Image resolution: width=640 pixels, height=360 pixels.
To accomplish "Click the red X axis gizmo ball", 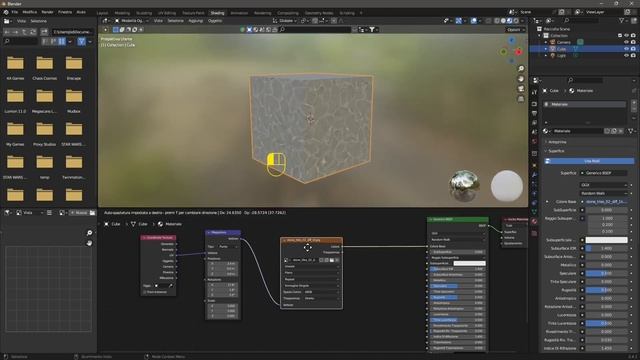I will point(518,52).
